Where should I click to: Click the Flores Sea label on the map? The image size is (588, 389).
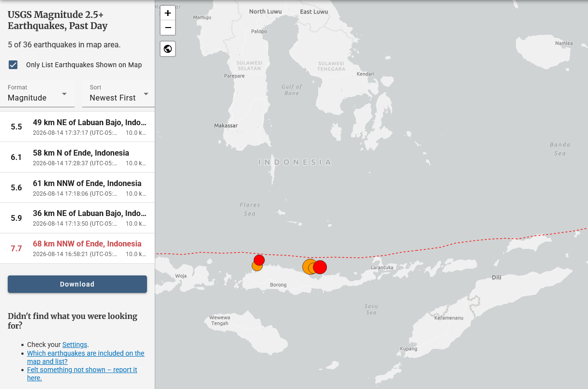click(x=250, y=209)
